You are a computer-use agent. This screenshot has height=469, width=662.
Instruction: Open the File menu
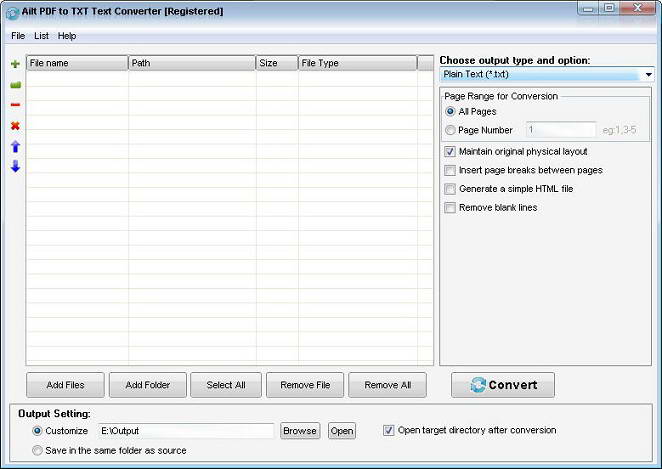(18, 36)
